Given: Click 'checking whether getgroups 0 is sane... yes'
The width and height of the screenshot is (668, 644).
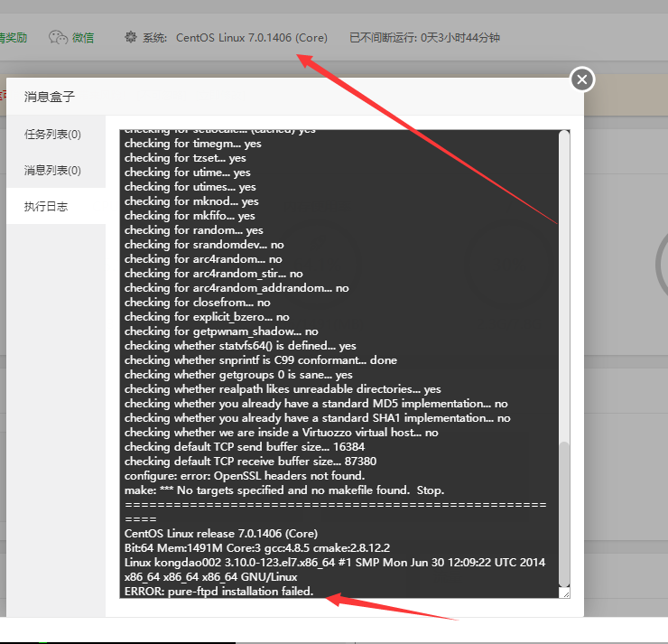Looking at the screenshot, I should 238,375.
